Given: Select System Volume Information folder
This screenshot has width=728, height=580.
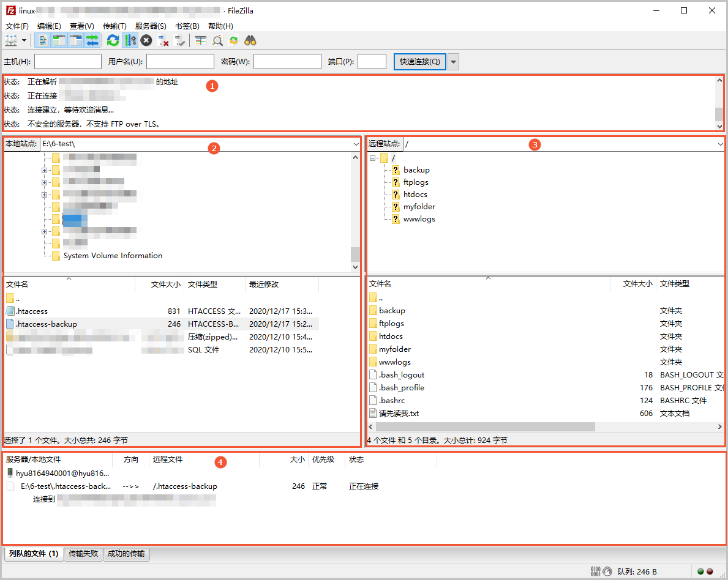Looking at the screenshot, I should click(113, 256).
